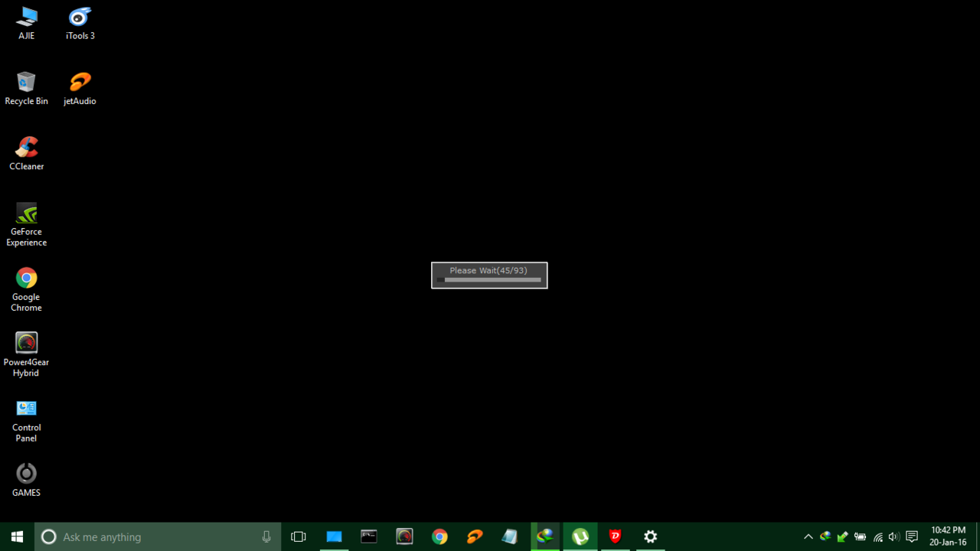Open the Action Center notifications icon
The image size is (980, 551).
coord(912,536)
